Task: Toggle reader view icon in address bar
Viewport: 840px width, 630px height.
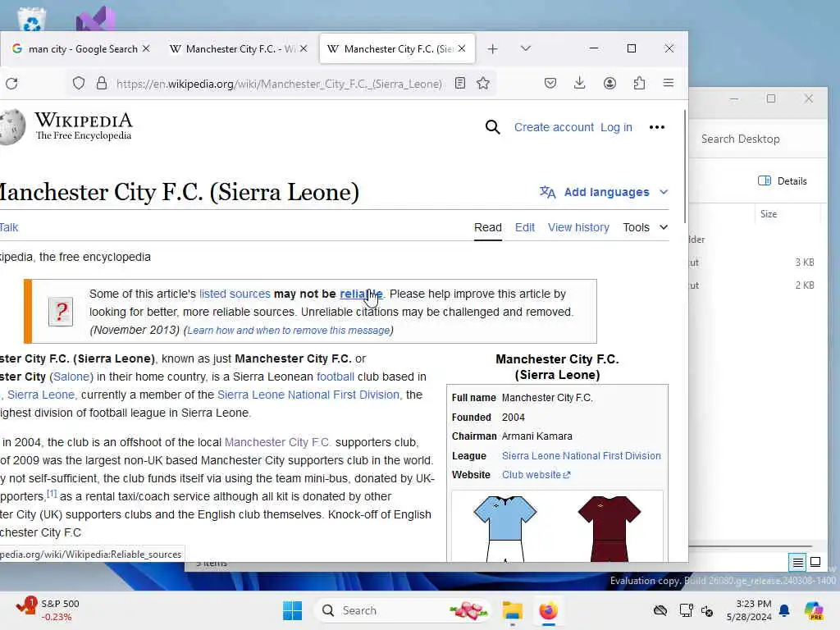Action: (459, 83)
